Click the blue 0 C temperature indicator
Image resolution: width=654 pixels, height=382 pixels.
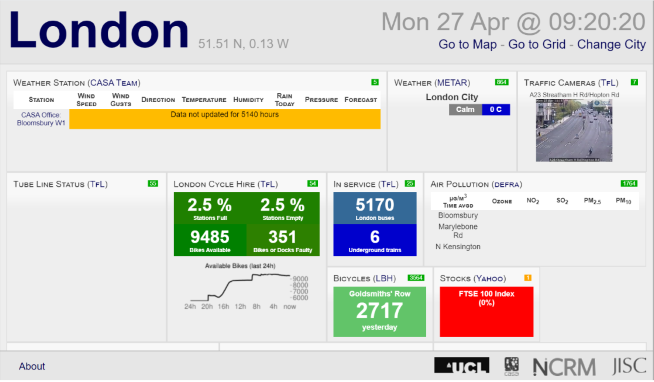496,109
